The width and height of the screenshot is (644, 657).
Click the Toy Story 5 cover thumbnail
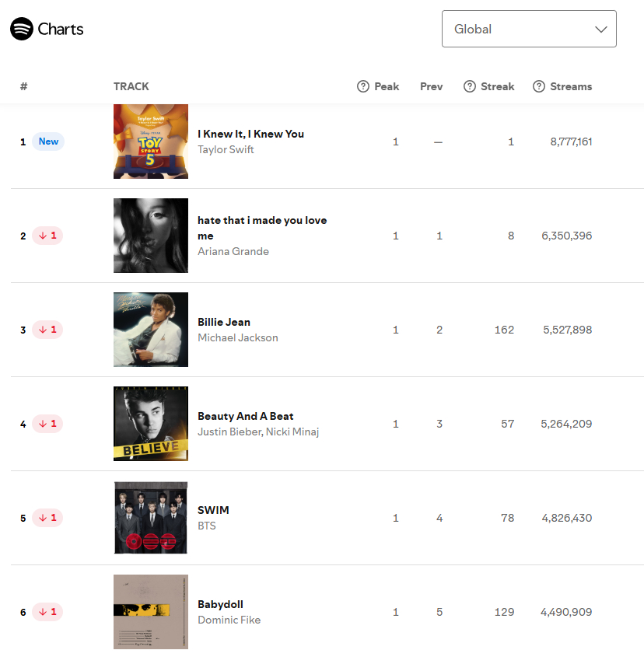151,142
